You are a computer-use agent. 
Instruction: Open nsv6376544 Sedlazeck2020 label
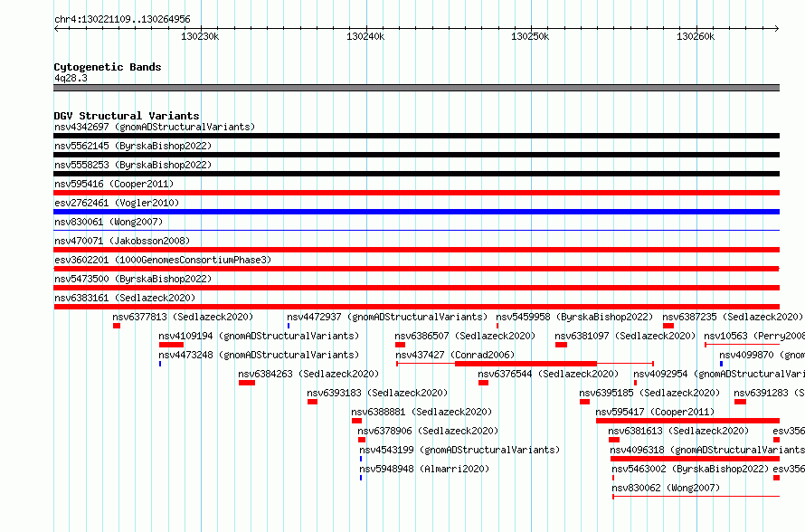coord(548,374)
